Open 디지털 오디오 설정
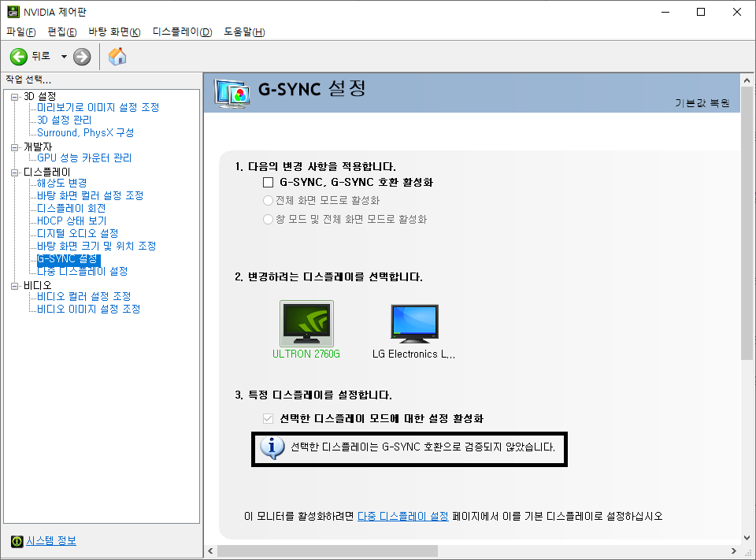Screen dimensions: 756x560 (x=78, y=233)
